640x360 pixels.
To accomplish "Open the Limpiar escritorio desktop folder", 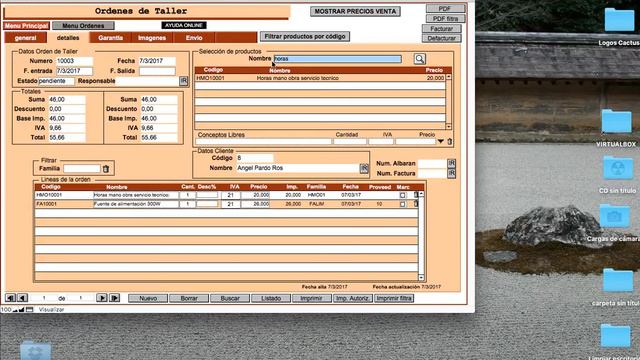I will 616,336.
